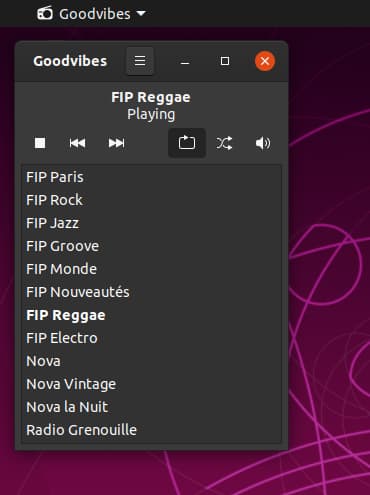Select the FIP Rock station
Viewport: 370px width, 495px height.
(x=151, y=200)
